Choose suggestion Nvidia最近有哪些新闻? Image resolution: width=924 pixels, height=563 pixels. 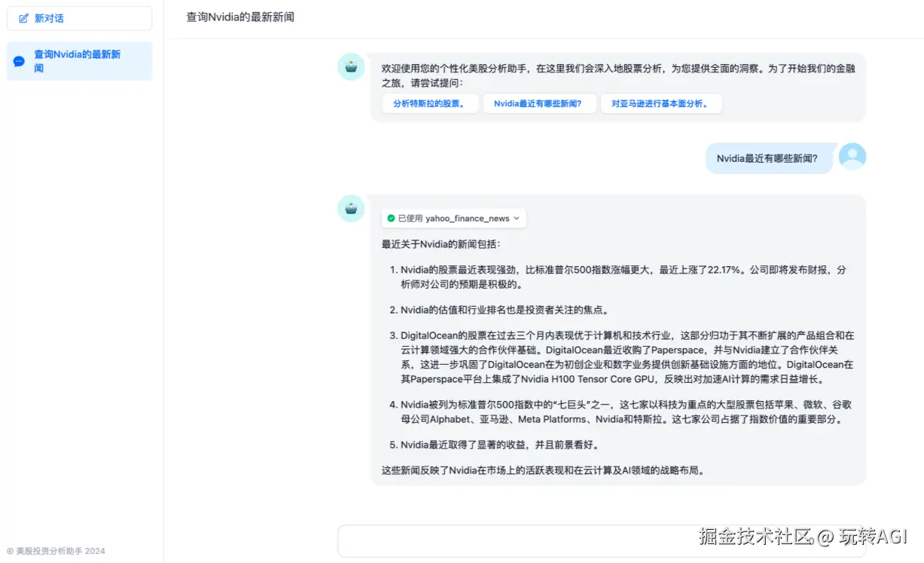click(x=539, y=104)
